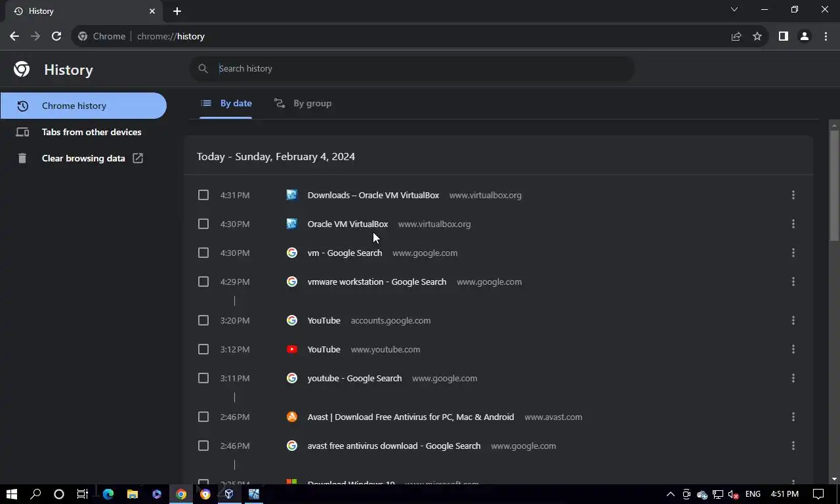Click the 4:51 PM taskbar clock
The width and height of the screenshot is (840, 504).
tap(785, 494)
